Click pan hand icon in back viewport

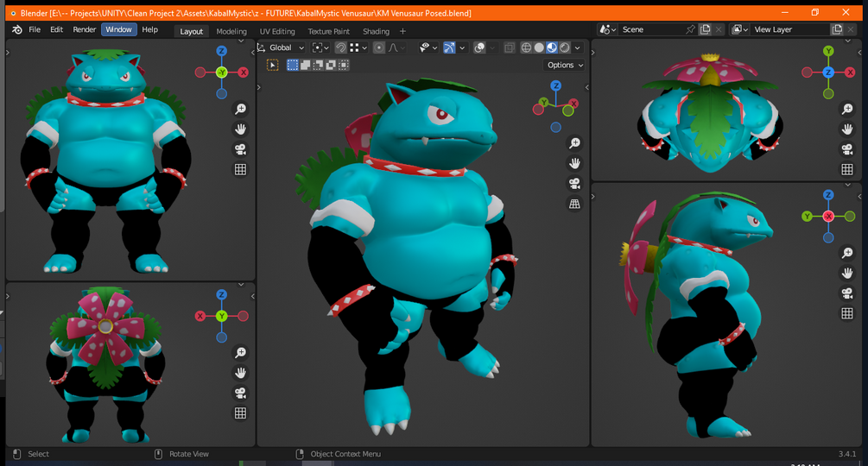(x=240, y=373)
